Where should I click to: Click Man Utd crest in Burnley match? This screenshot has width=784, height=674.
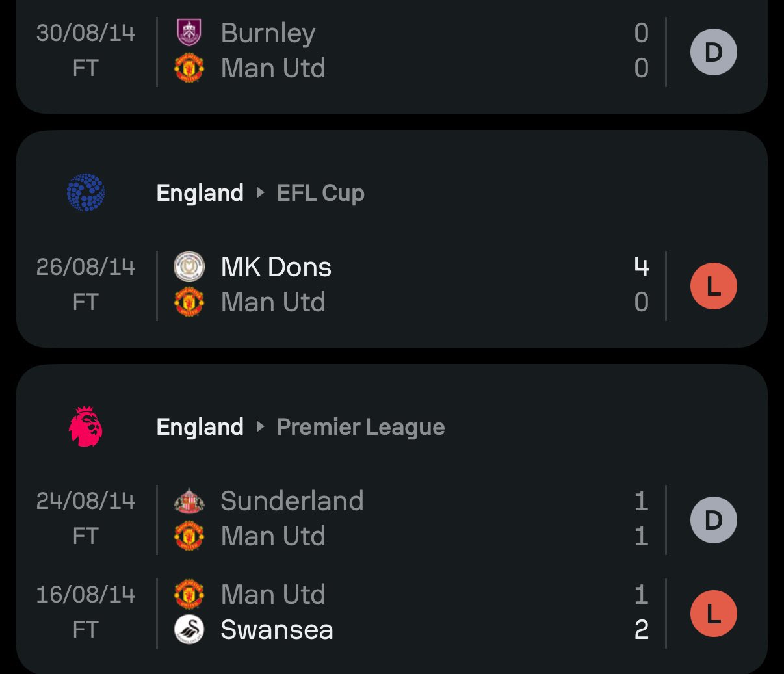point(189,68)
